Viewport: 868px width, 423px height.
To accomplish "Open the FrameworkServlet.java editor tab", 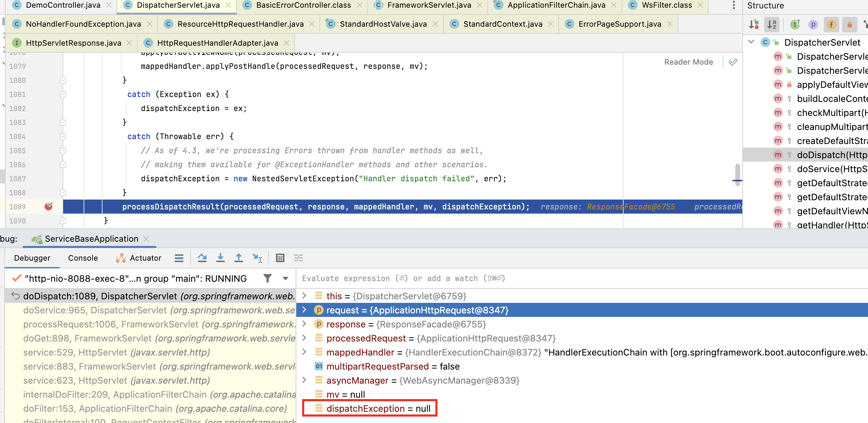I will (429, 5).
